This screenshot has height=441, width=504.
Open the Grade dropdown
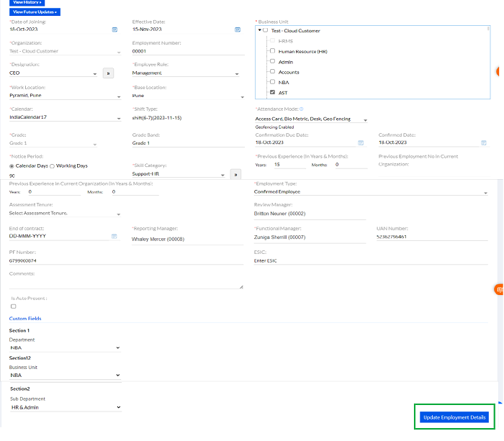tap(53, 144)
